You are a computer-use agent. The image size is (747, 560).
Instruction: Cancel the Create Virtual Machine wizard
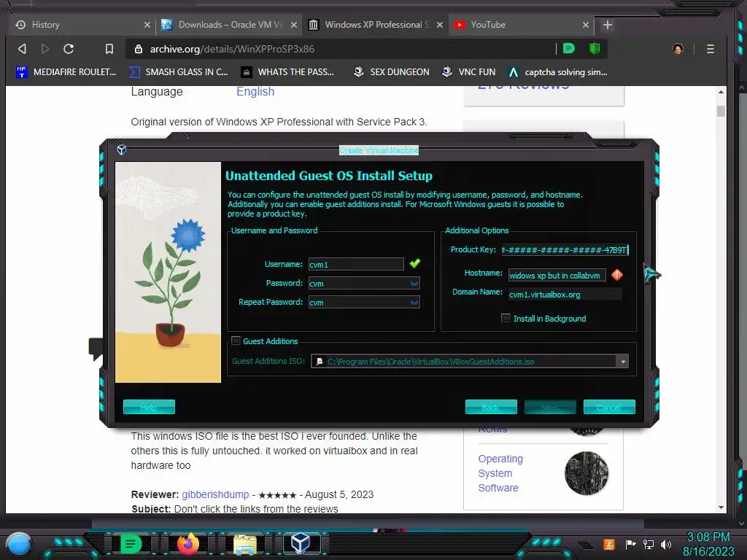tap(609, 407)
